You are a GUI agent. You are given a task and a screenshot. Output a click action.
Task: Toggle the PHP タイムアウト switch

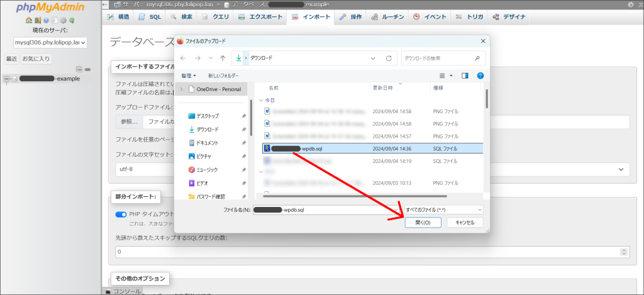(121, 214)
